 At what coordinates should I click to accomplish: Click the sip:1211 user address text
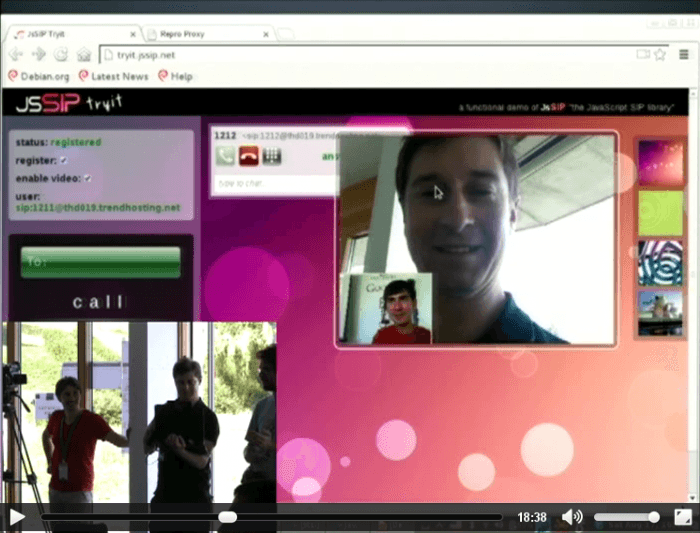coord(98,208)
